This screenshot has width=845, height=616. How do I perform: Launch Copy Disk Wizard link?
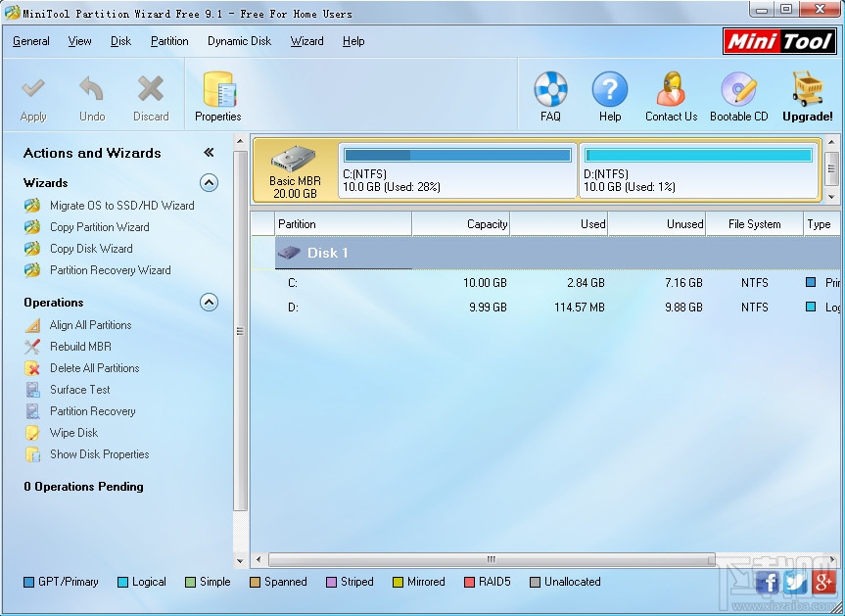[91, 249]
